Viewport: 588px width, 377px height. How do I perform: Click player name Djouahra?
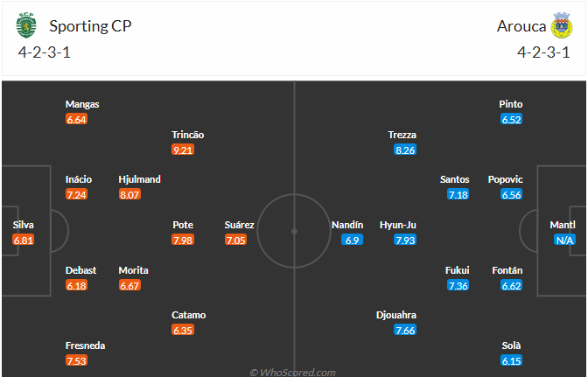[x=396, y=315]
